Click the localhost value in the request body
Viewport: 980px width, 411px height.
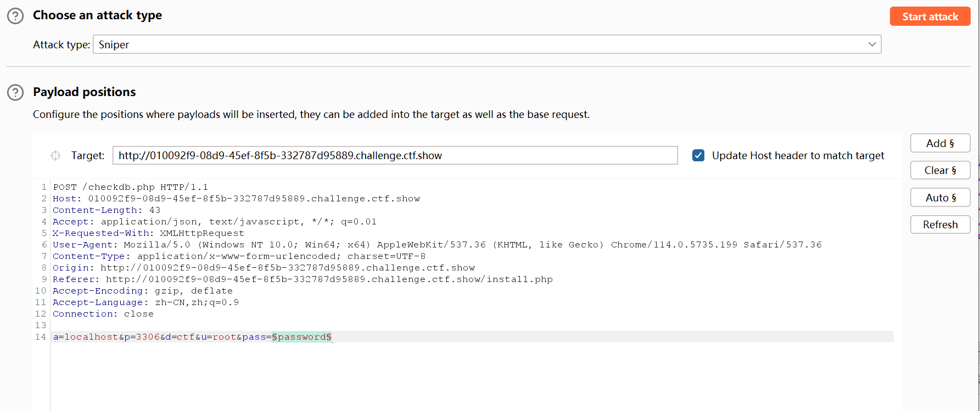91,337
